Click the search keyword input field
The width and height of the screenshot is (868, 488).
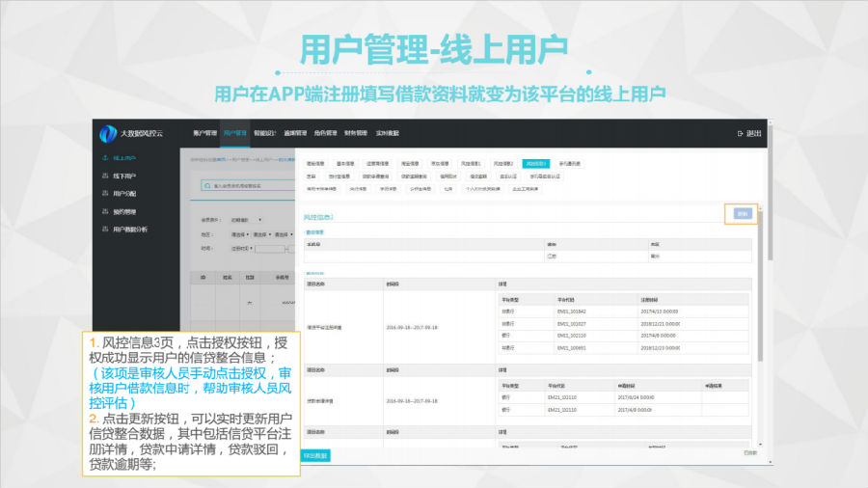pos(251,185)
